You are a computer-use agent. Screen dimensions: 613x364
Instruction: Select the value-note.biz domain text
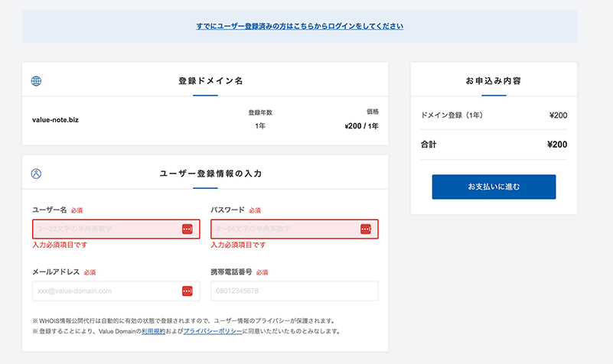(x=55, y=120)
